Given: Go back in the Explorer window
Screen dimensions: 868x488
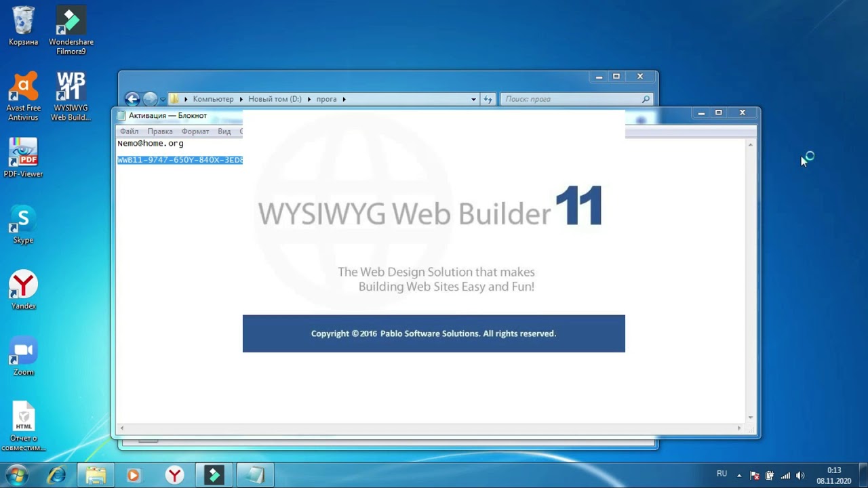Looking at the screenshot, I should (132, 99).
